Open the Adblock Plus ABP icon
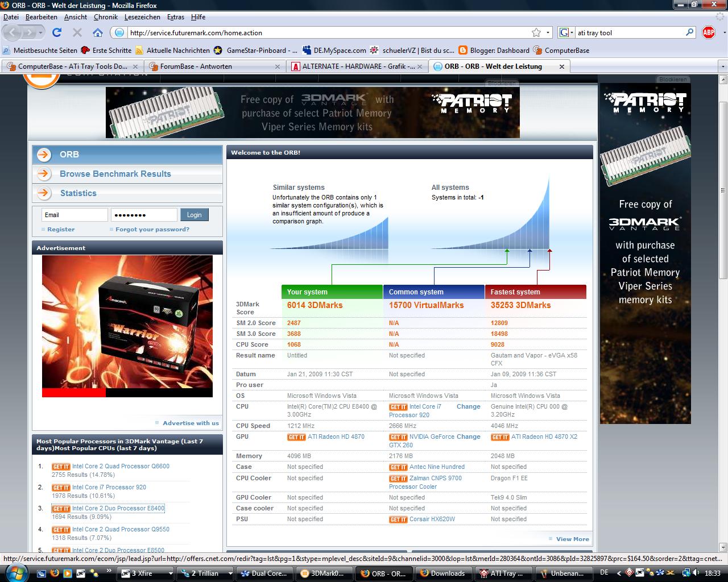 (708, 32)
